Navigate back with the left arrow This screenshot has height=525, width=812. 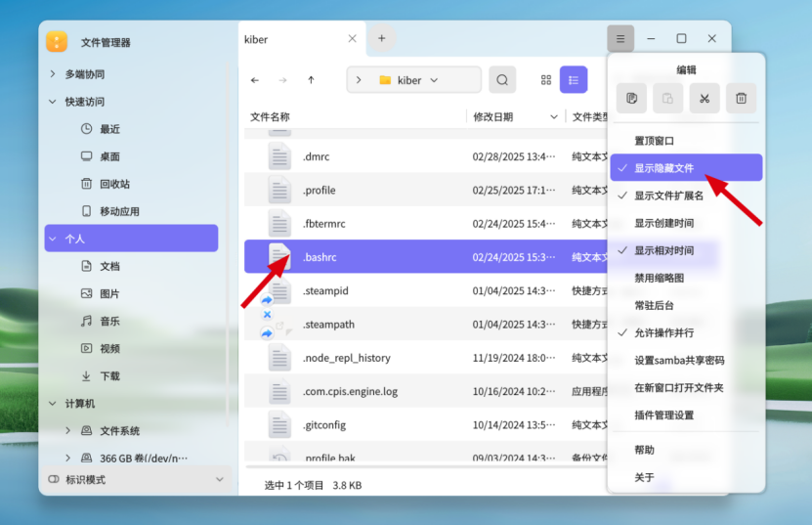tap(255, 80)
